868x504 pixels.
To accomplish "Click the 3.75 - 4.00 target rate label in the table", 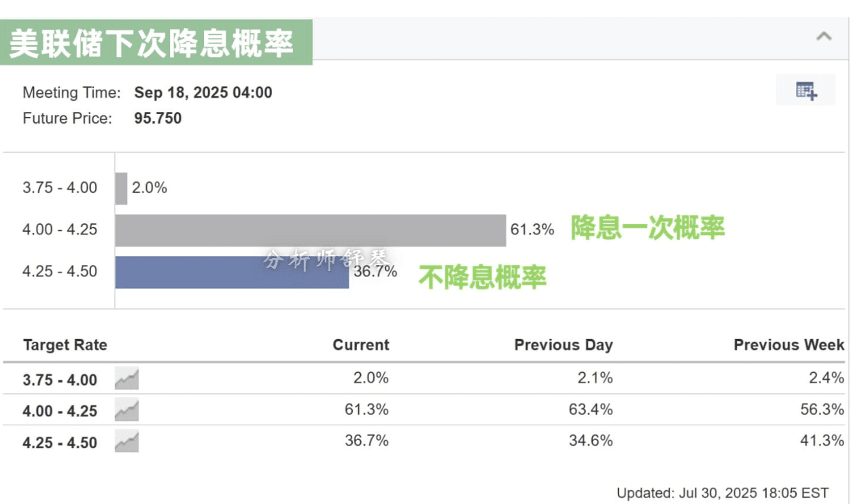I will (60, 380).
